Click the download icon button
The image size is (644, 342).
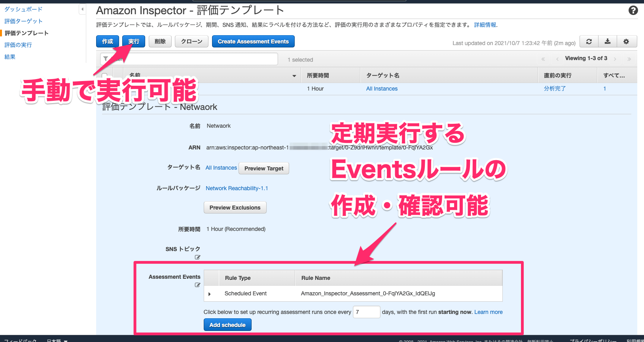[x=608, y=42]
